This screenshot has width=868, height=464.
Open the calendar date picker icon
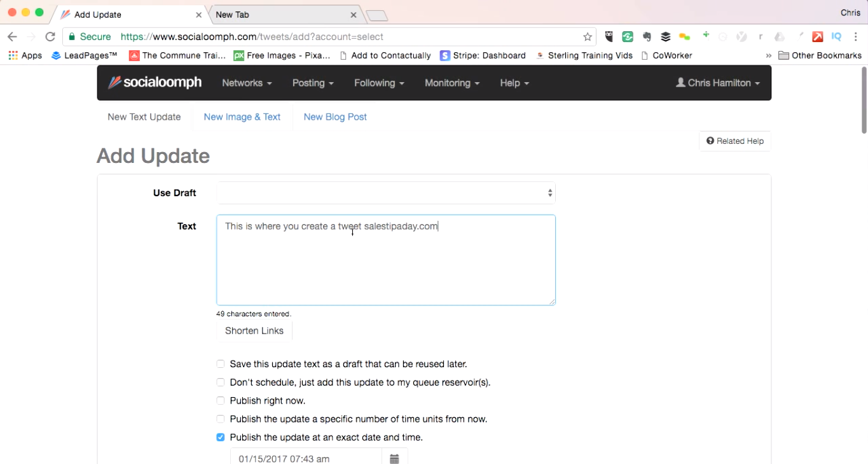tap(394, 458)
